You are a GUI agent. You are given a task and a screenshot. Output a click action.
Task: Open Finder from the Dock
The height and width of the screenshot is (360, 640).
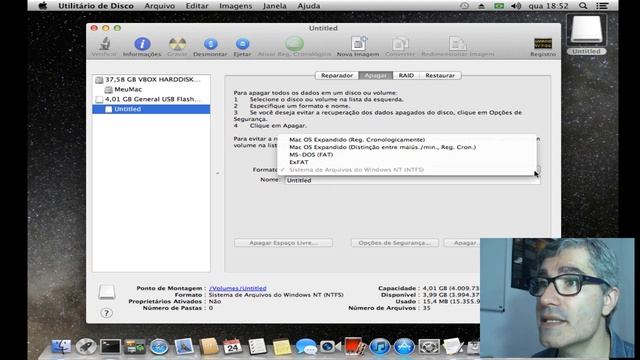pos(61,347)
